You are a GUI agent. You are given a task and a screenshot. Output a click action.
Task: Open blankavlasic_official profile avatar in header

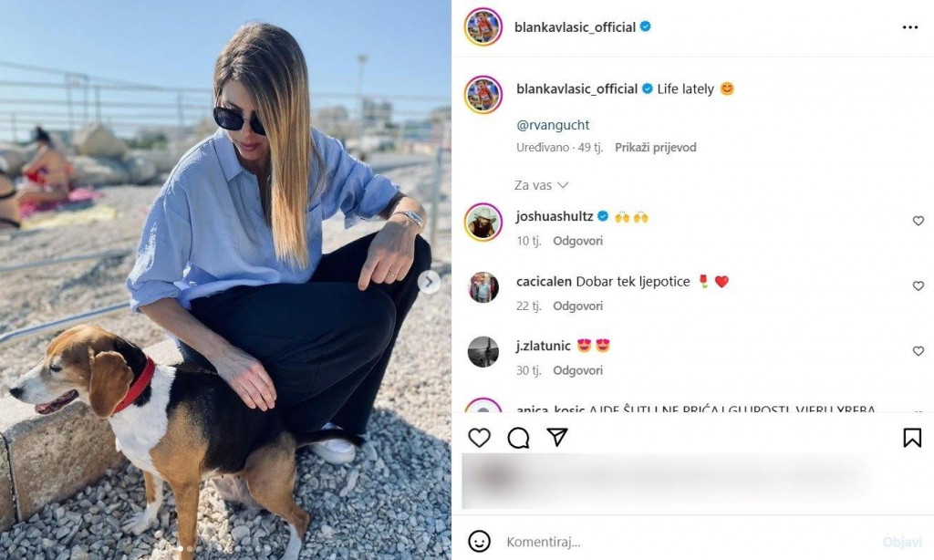point(483,26)
